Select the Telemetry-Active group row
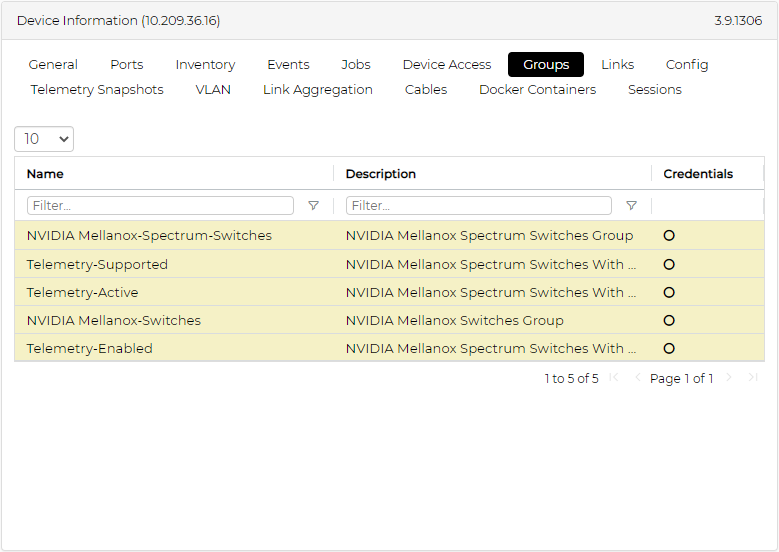Image resolution: width=779 pixels, height=552 pixels. pyautogui.click(x=83, y=293)
